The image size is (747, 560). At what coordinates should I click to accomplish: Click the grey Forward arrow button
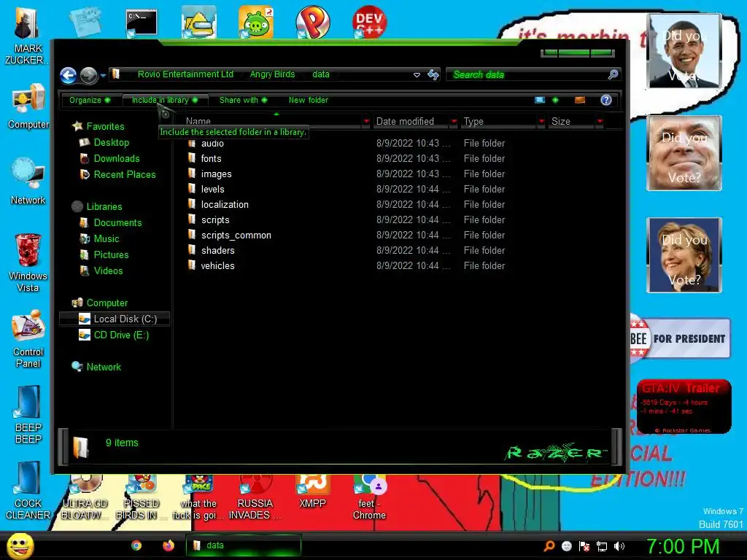tap(88, 75)
